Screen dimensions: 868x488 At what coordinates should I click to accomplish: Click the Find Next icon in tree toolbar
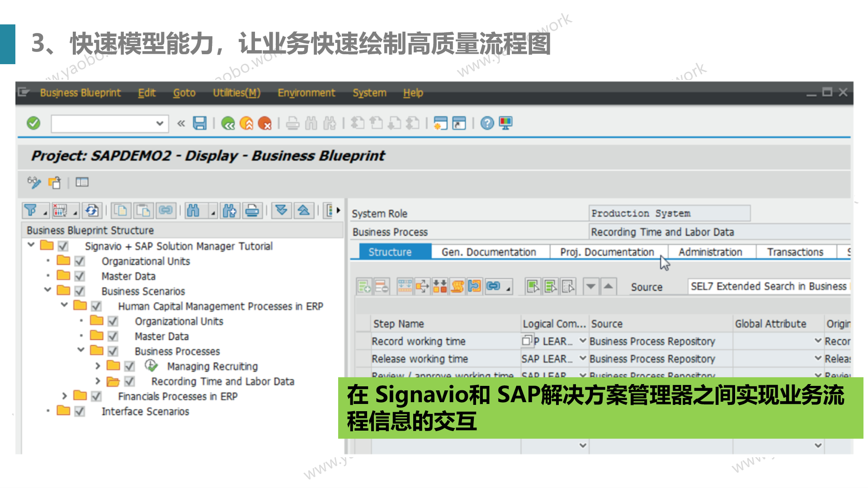[230, 211]
